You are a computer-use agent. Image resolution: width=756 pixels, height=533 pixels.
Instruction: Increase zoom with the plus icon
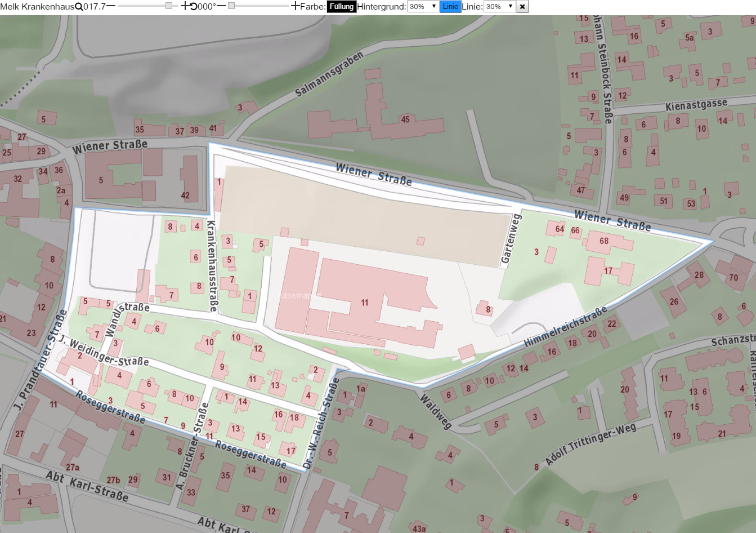click(184, 6)
